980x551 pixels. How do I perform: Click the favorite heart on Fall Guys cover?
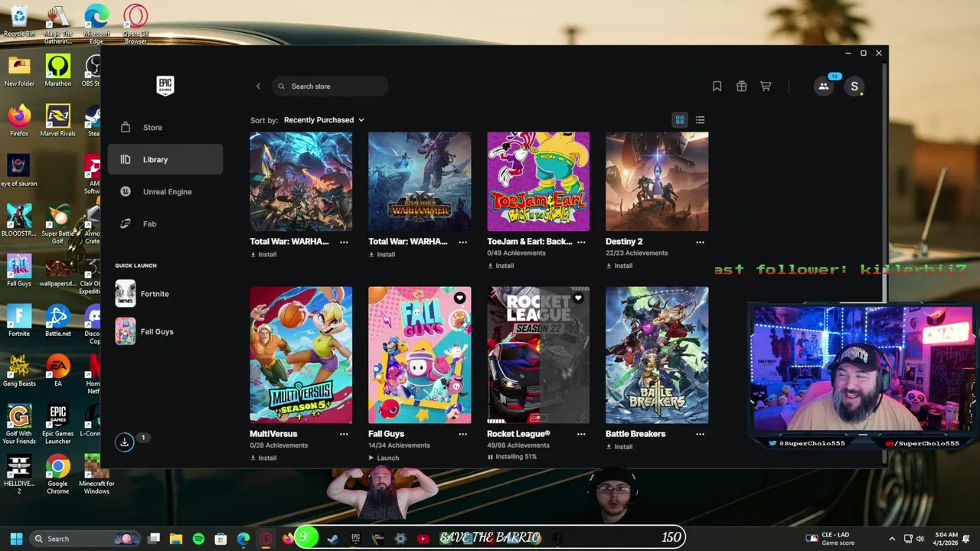click(459, 298)
